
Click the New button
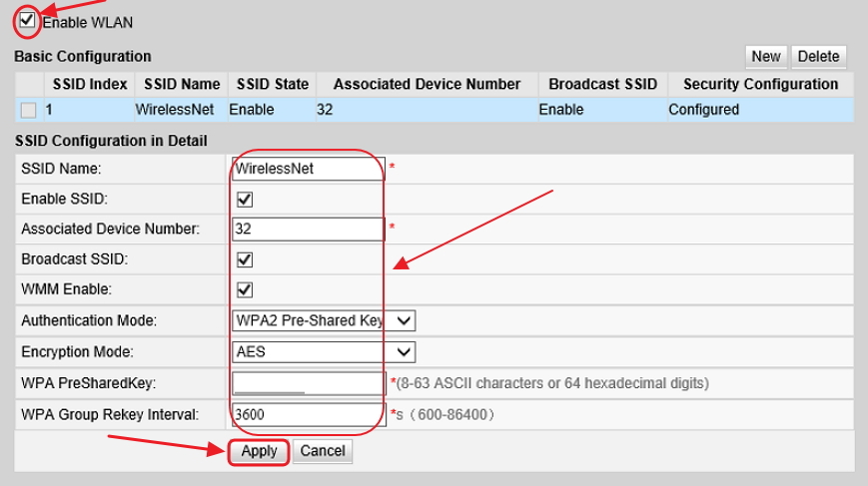coord(766,57)
